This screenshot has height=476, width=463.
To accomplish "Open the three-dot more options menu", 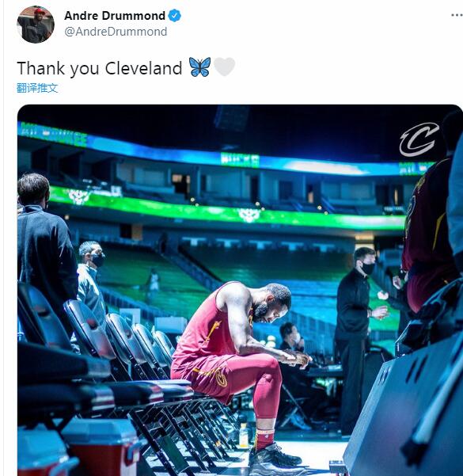I will pos(457,15).
